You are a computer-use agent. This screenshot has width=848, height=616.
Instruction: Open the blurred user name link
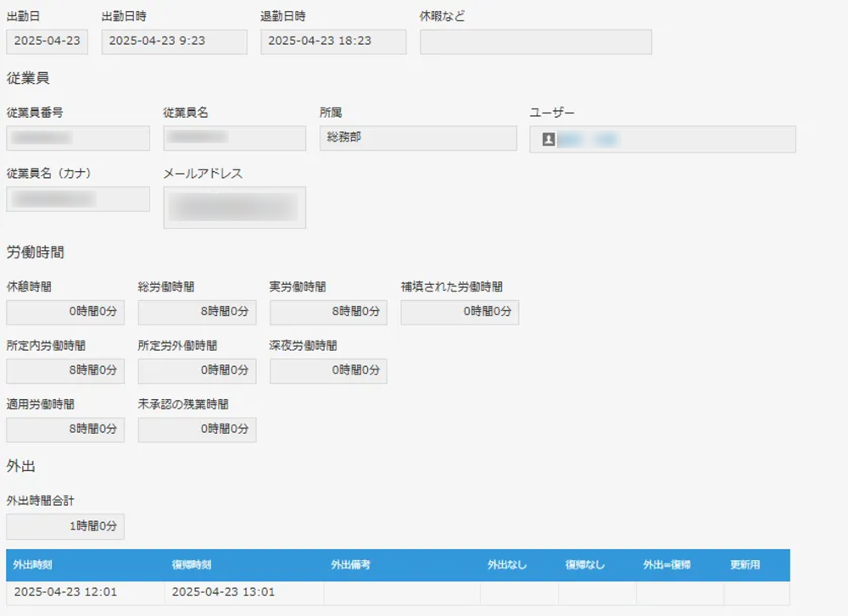click(x=588, y=140)
